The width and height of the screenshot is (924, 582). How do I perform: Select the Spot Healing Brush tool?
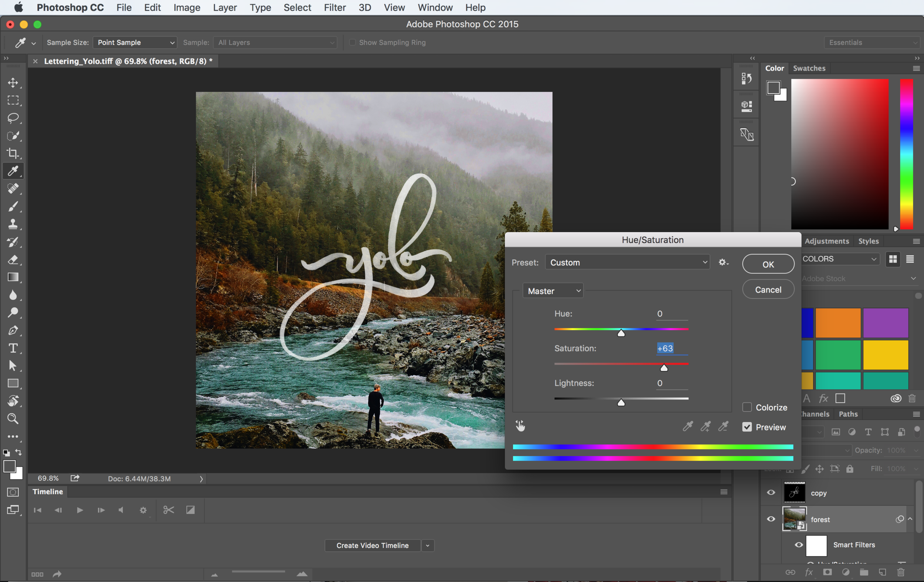click(x=13, y=189)
